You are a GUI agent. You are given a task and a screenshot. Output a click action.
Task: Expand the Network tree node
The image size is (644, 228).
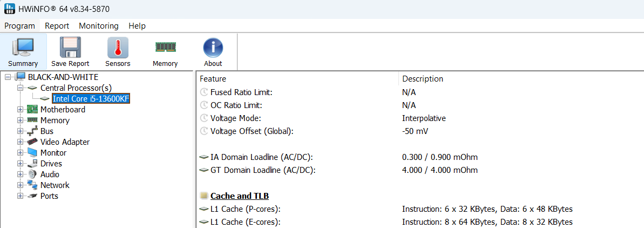(x=21, y=185)
